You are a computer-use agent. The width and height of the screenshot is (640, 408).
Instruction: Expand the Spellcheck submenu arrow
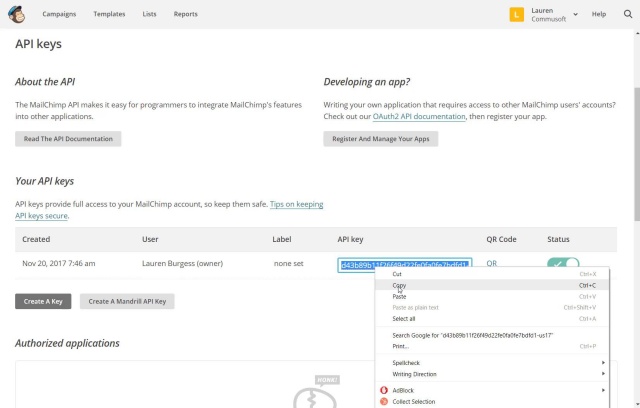tap(603, 363)
